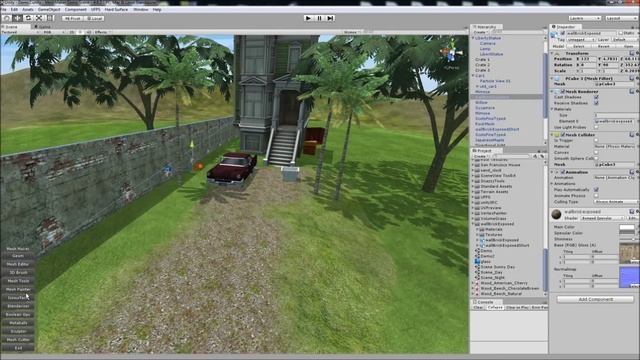
Task: Switch to the Game tab
Action: tap(43, 27)
